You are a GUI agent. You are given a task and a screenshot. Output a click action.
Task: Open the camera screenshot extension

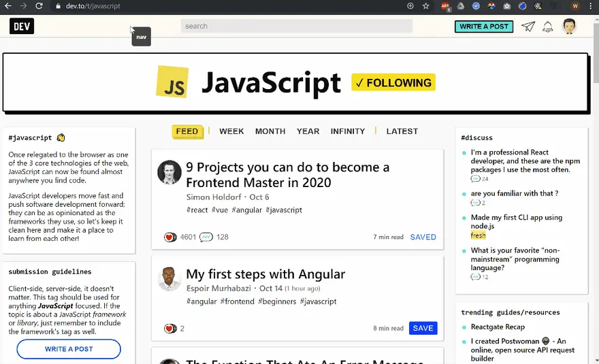click(x=507, y=5)
